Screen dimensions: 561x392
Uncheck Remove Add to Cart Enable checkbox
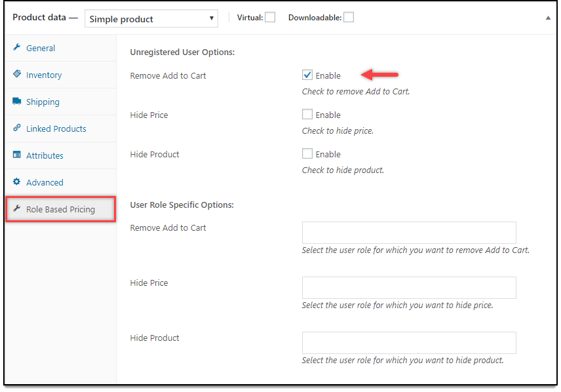tap(307, 75)
